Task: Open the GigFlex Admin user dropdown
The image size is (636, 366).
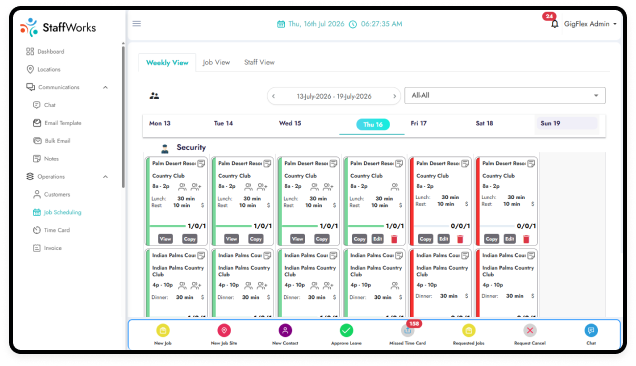Action: [x=590, y=24]
